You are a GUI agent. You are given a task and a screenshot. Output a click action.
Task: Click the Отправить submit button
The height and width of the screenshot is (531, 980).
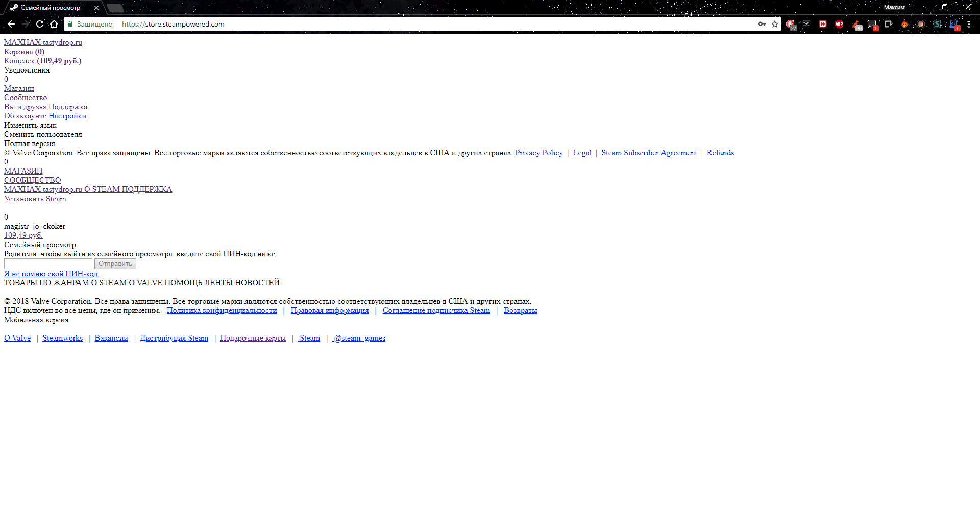(115, 263)
